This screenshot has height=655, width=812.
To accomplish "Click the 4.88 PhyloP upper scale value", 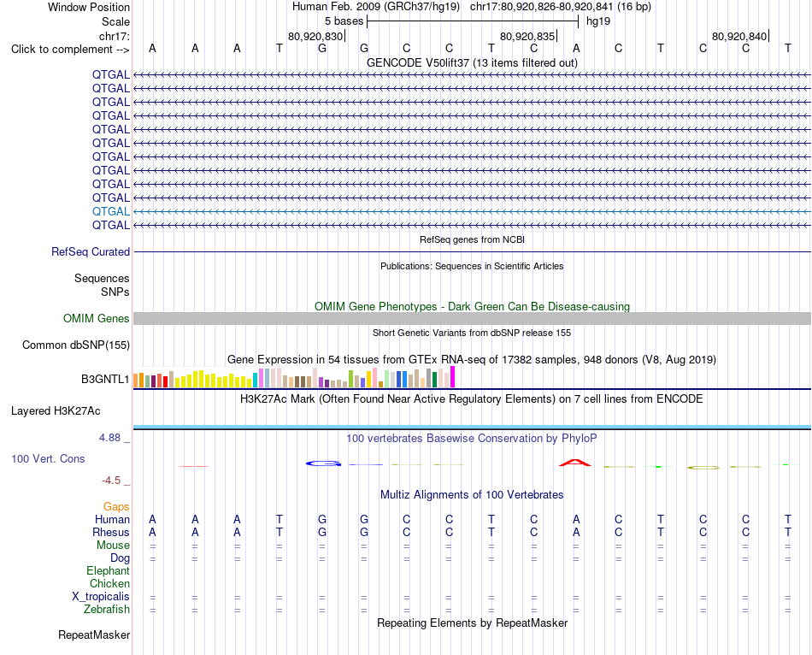I will point(109,438).
